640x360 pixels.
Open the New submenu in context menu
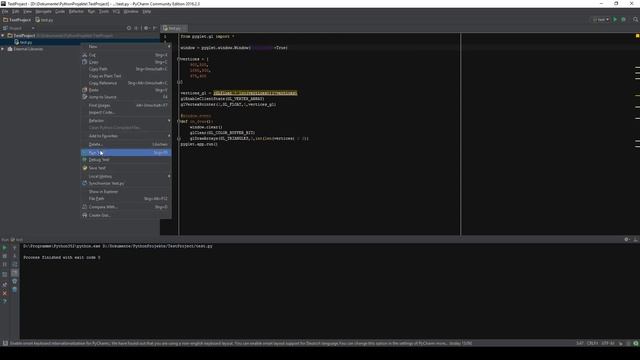126,47
